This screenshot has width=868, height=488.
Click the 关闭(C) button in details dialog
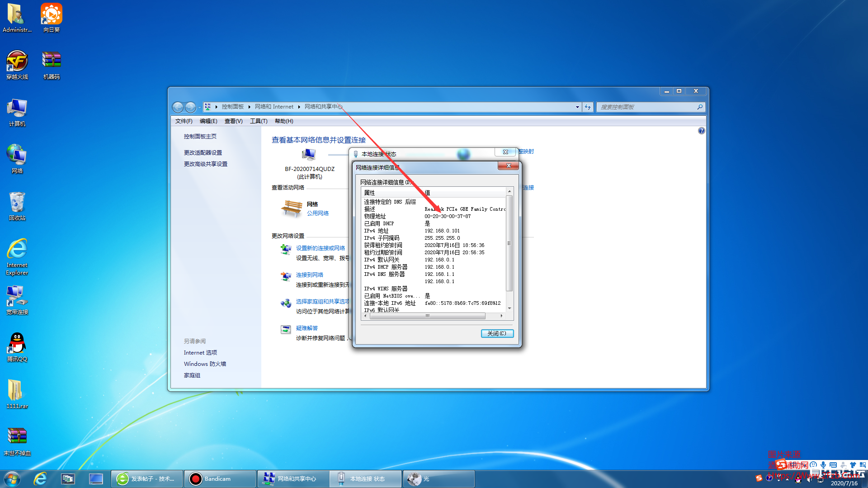pyautogui.click(x=497, y=333)
